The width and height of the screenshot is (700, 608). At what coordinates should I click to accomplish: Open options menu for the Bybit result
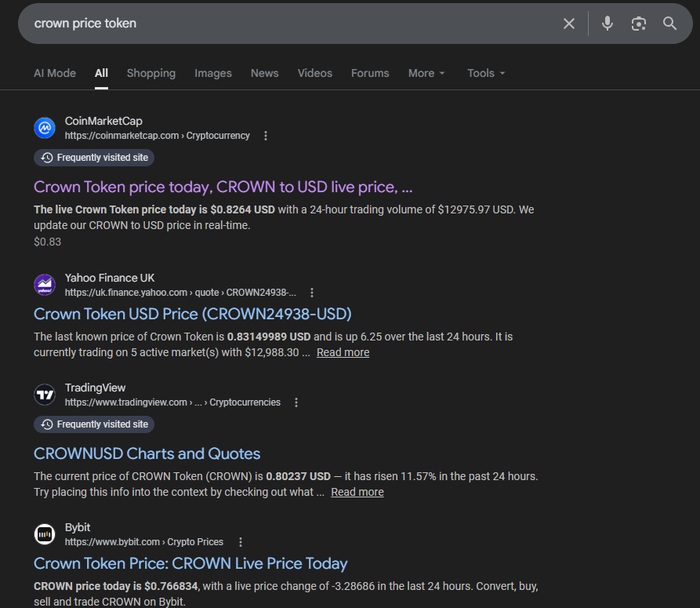pyautogui.click(x=241, y=542)
